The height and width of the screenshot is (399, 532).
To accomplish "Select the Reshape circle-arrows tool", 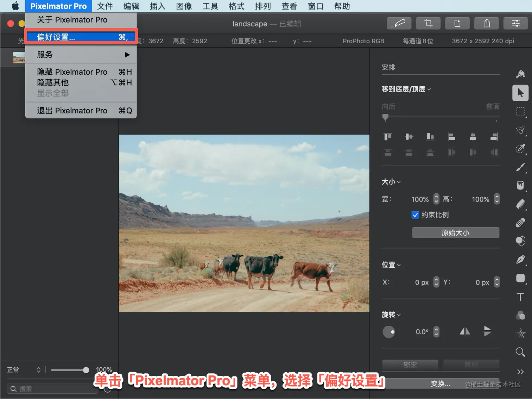I will coord(520,241).
